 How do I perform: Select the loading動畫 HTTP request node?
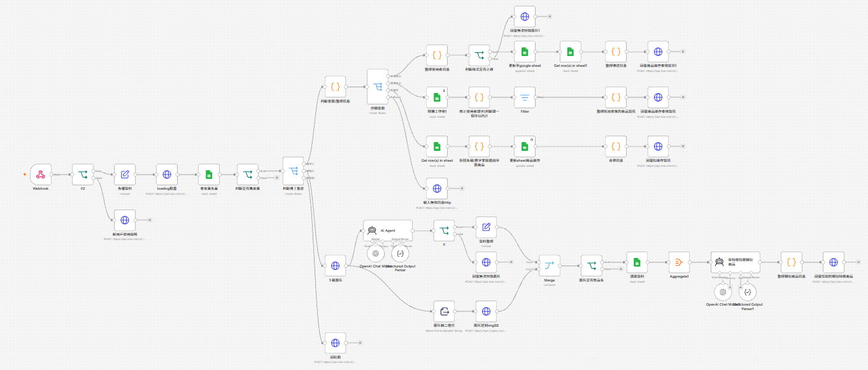pos(167,174)
